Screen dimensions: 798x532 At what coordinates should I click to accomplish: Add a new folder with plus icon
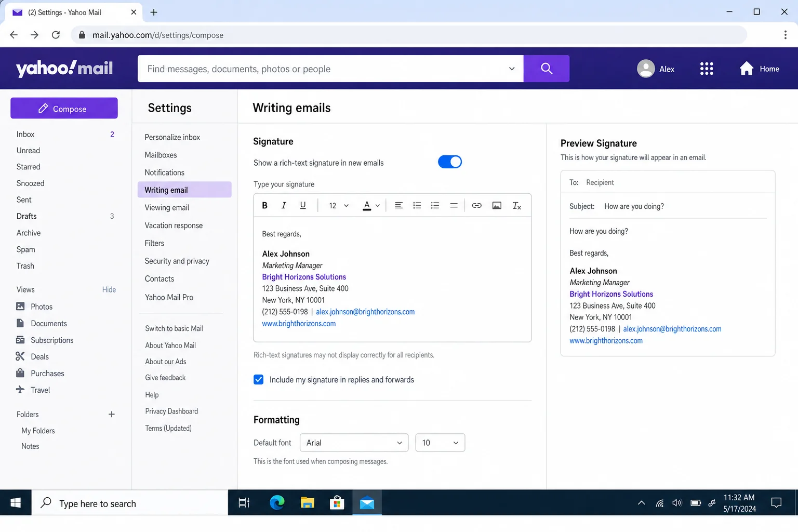[112, 414]
